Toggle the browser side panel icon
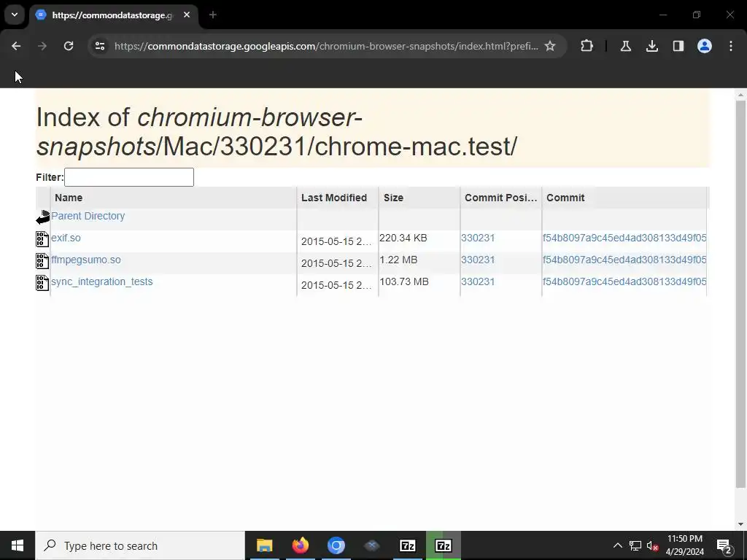The height and width of the screenshot is (560, 747). point(678,46)
